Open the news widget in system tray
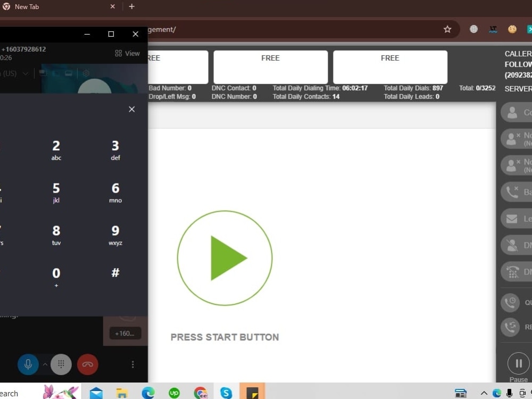Image resolution: width=532 pixels, height=399 pixels. click(x=460, y=393)
